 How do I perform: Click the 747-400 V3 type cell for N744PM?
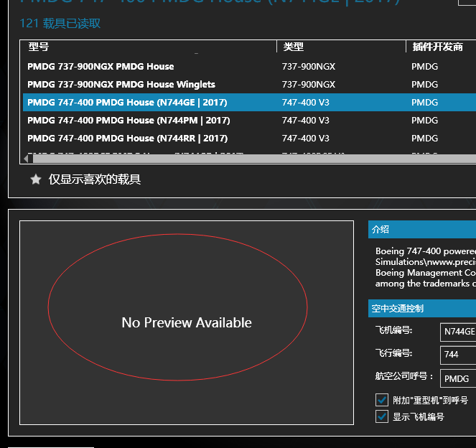pos(305,121)
